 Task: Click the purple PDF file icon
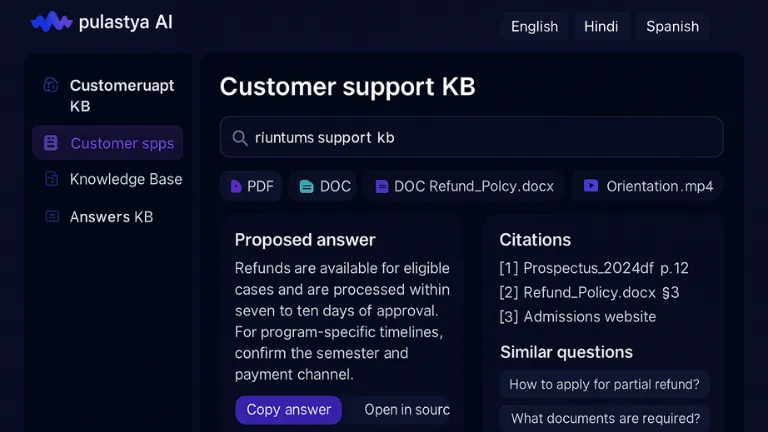(x=236, y=187)
